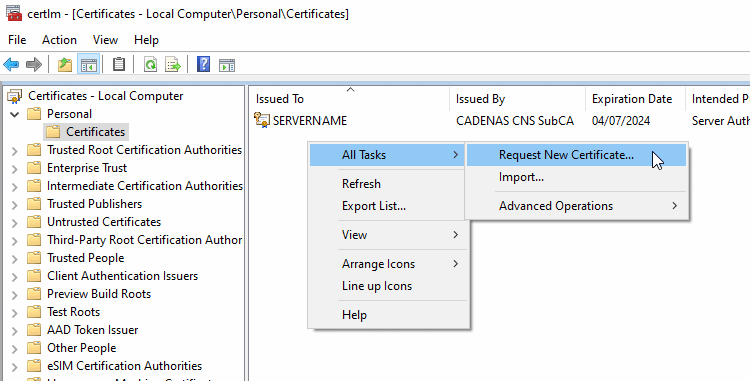Expand the AAD Token Issuer node

(x=14, y=331)
